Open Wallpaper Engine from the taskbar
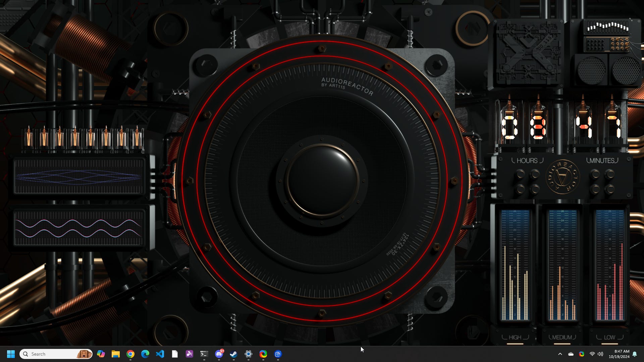The height and width of the screenshot is (362, 644). pos(278,354)
